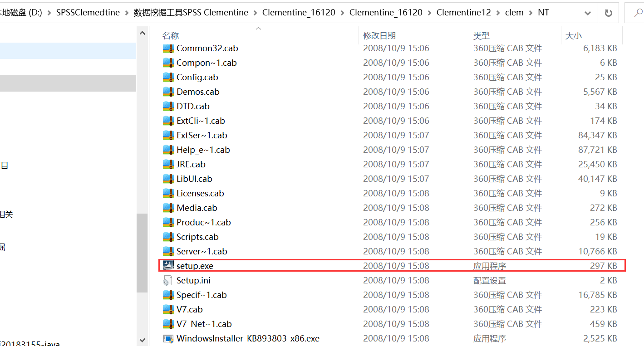This screenshot has width=644, height=351.
Task: Click the ExtCli~1.cab archive icon
Action: [x=168, y=121]
